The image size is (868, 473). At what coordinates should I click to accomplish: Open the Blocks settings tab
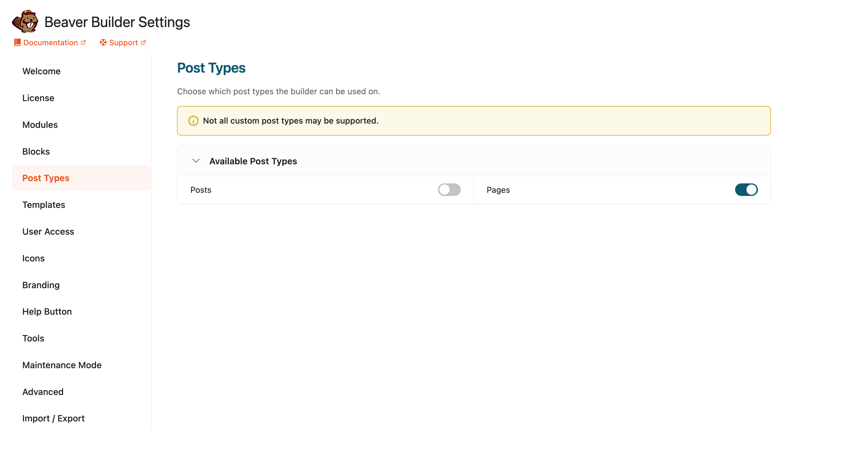pos(82,151)
